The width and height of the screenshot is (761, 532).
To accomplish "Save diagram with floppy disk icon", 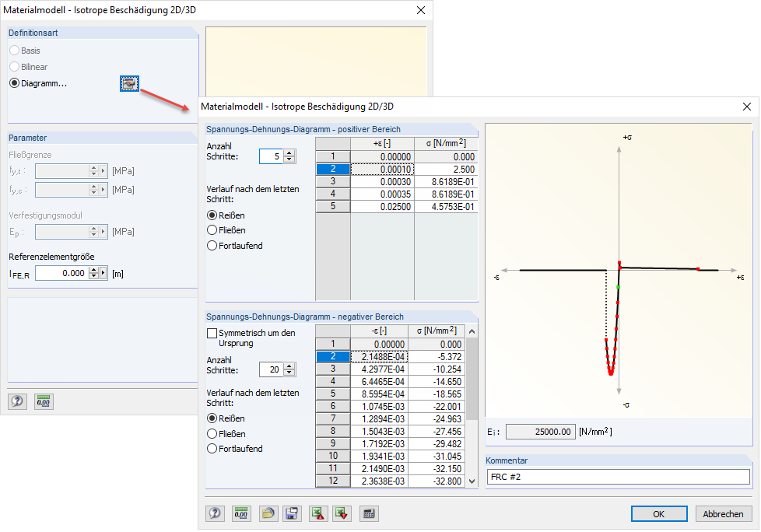I will (x=292, y=513).
